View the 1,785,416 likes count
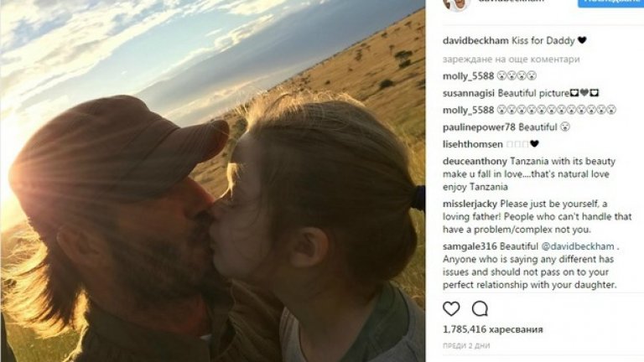 pyautogui.click(x=492, y=329)
